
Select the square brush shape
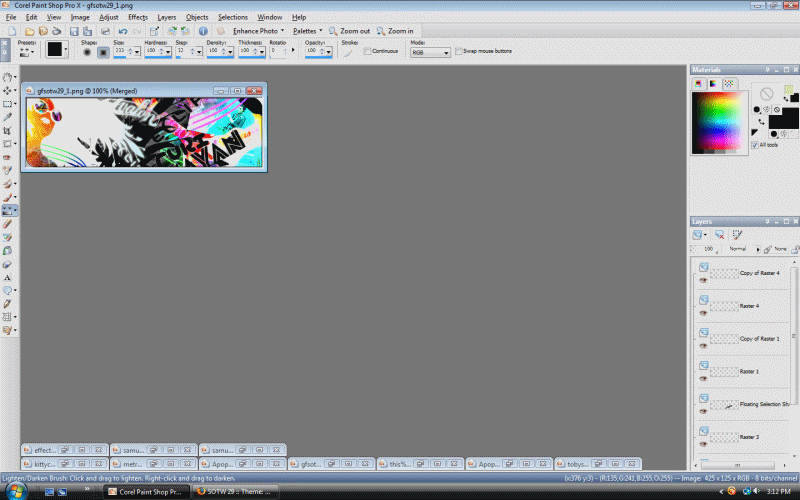tap(103, 52)
